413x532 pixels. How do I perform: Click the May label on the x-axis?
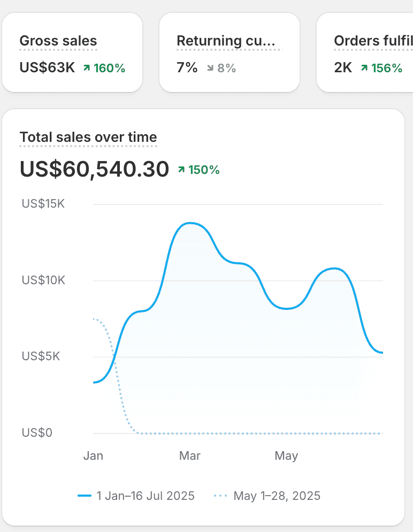tap(286, 456)
